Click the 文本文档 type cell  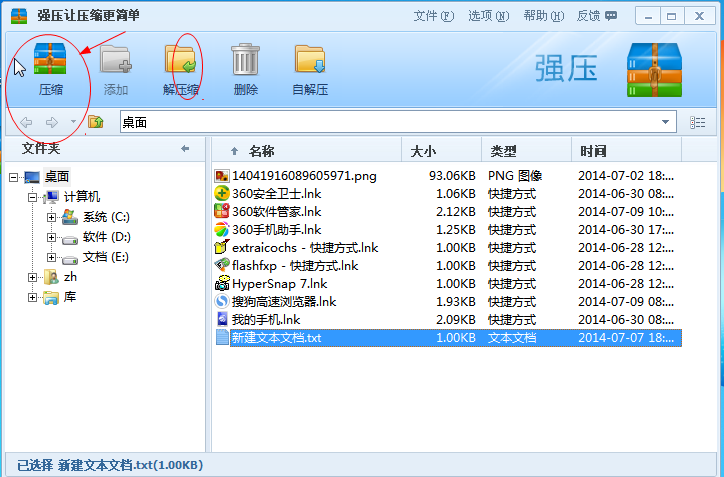[x=512, y=338]
